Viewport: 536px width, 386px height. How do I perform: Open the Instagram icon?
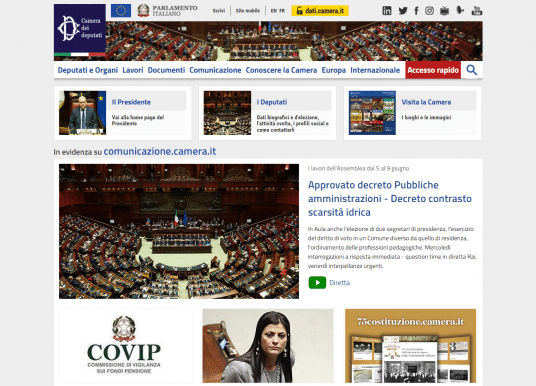[x=429, y=11]
